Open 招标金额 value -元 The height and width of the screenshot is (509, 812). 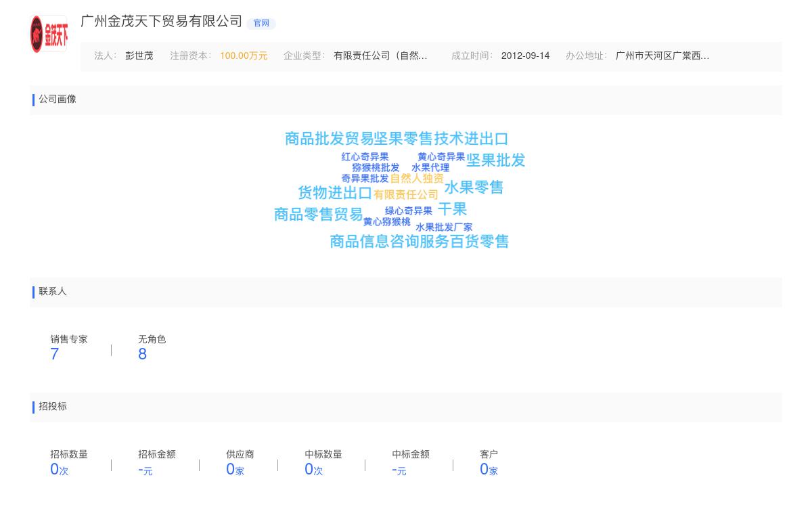145,470
